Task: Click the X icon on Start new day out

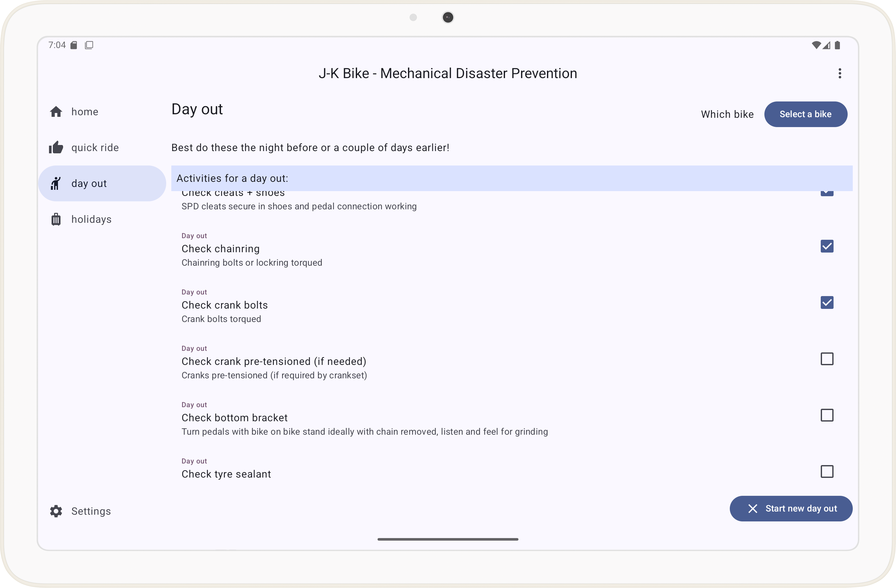Action: (752, 509)
